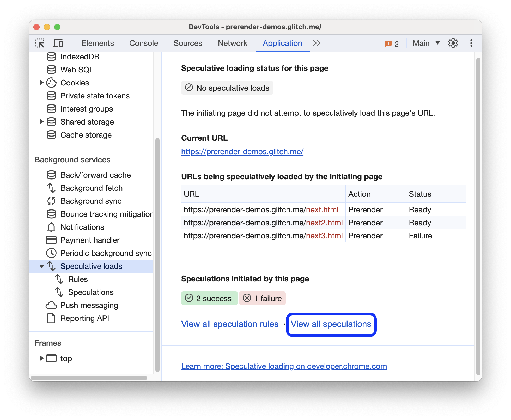Click the current URL https://prerender-demos.glitch.me/
The image size is (511, 420).
242,151
